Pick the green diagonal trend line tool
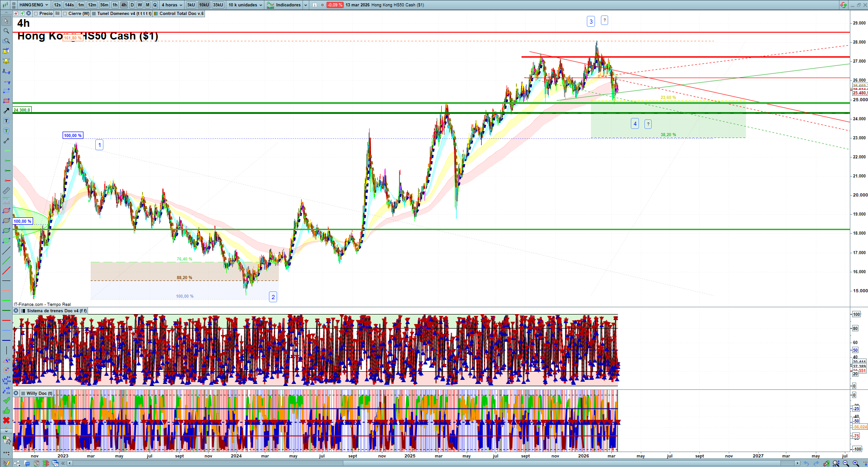Viewport: 868px width, 467px height. pos(6,261)
